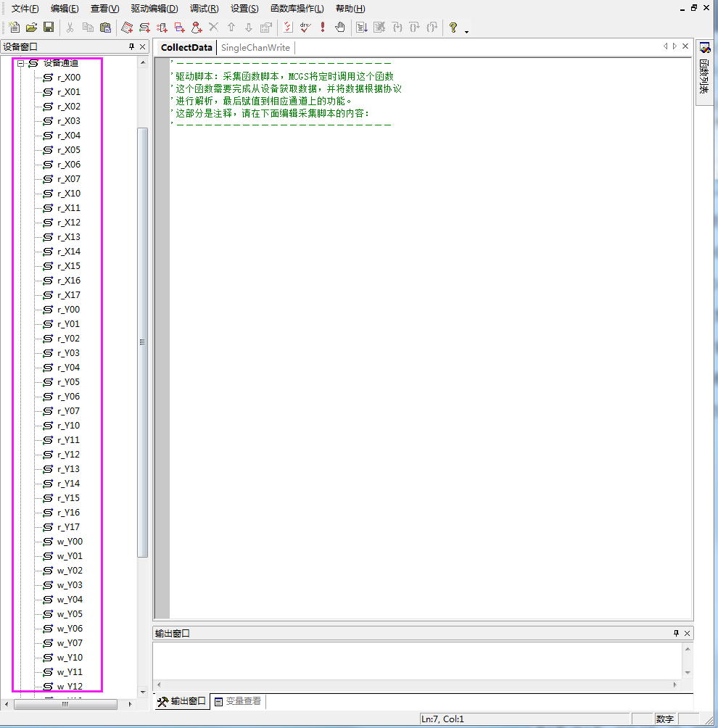The image size is (718, 728).
Task: Open the 文件(F) menu
Action: [x=25, y=9]
